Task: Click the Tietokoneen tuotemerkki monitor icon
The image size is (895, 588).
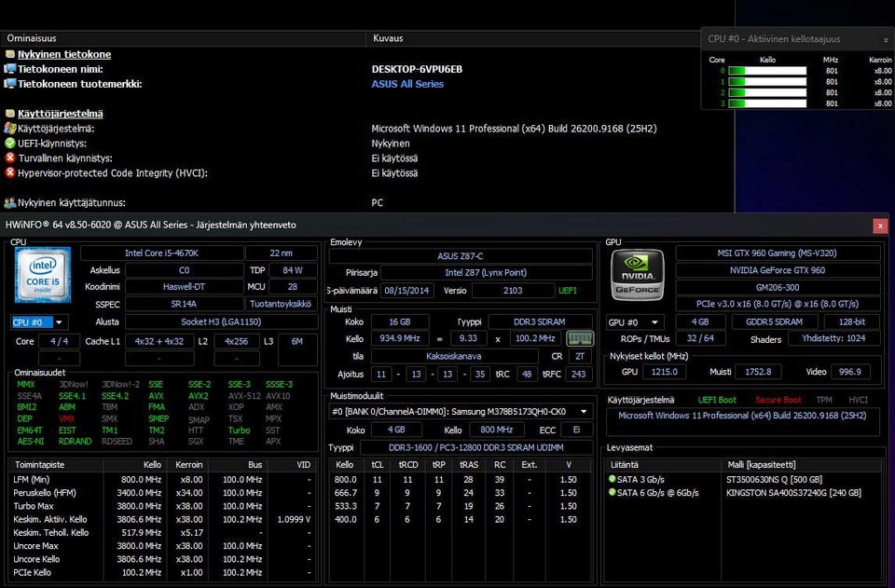Action: pos(9,84)
